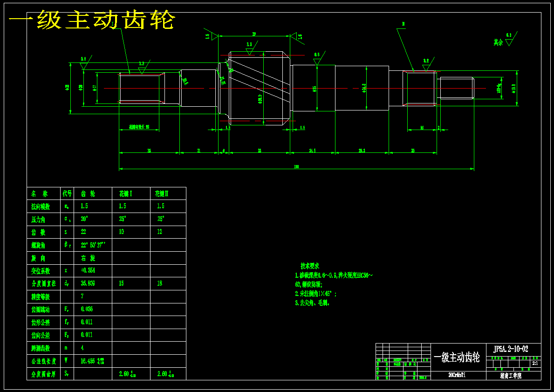Click the '法向模数' row label
Image resolution: width=554 pixels, height=392 pixels.
[x=41, y=206]
